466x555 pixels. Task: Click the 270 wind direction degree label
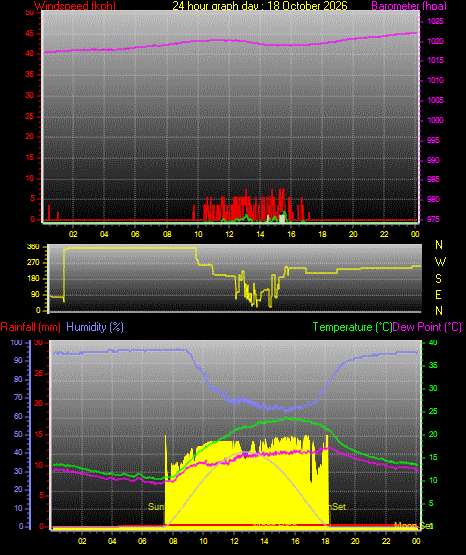(x=34, y=263)
